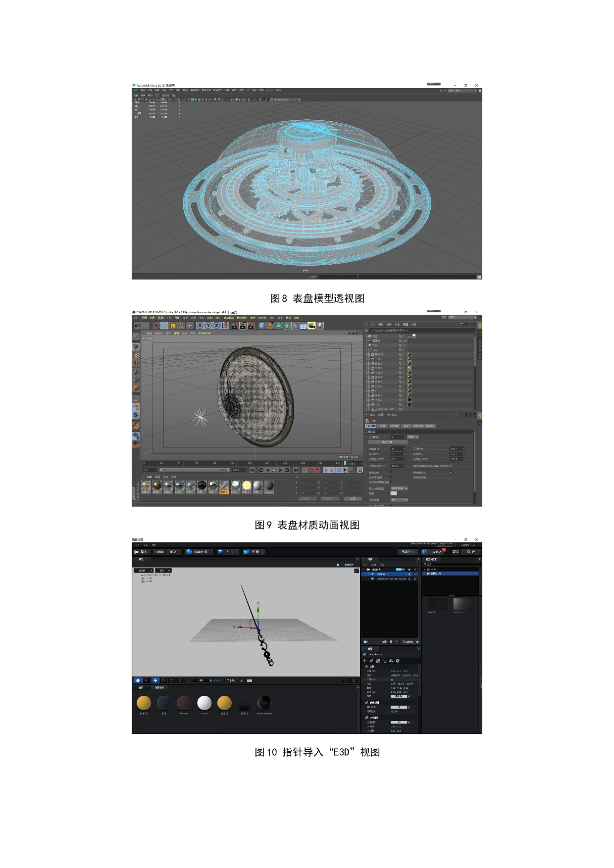614x868 pixels.
Task: Click the Import button in E3D
Action: tap(141, 552)
